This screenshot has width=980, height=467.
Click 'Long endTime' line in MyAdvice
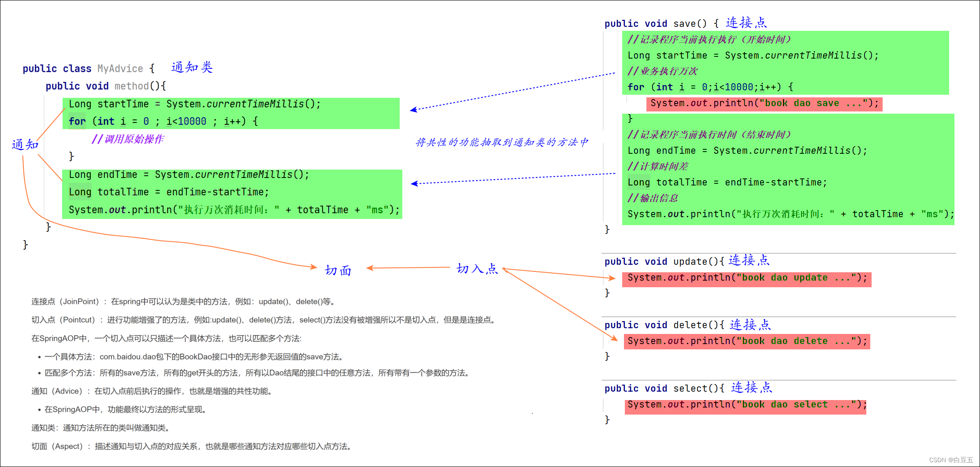click(x=189, y=174)
